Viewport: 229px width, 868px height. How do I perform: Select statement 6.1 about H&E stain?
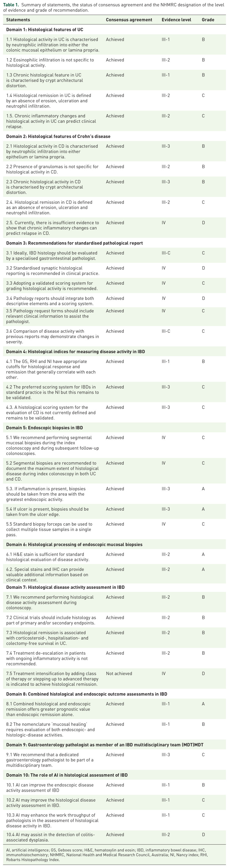point(48,557)
